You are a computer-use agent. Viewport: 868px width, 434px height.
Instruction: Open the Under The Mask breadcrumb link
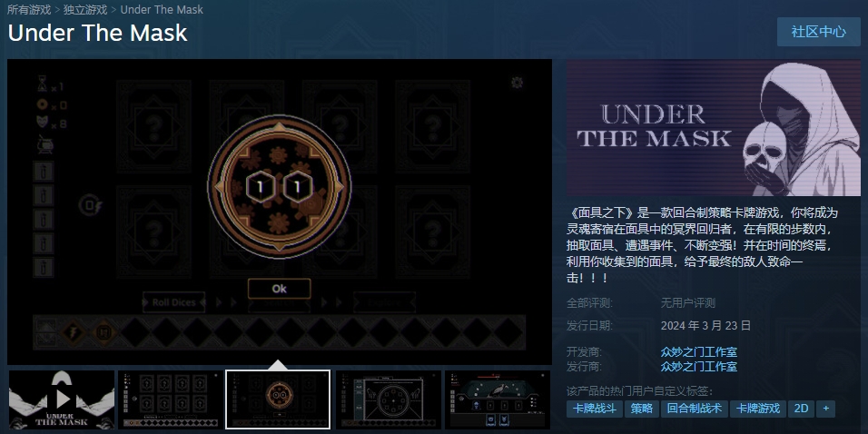[162, 9]
